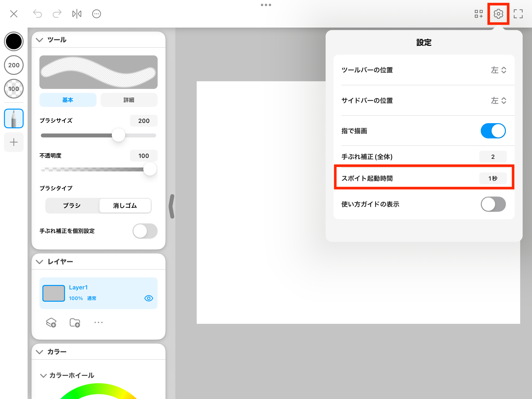Open the more options circle icon
Image resolution: width=532 pixels, height=399 pixels.
pos(96,14)
